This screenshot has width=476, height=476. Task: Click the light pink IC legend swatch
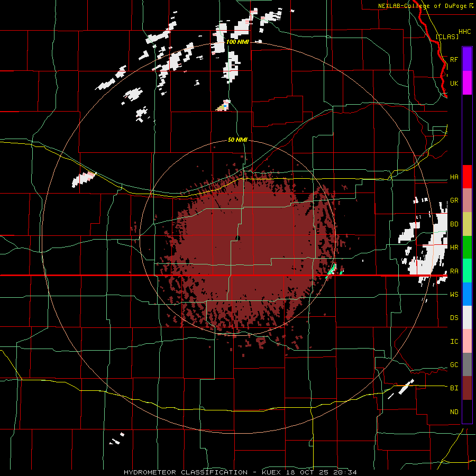click(x=467, y=341)
